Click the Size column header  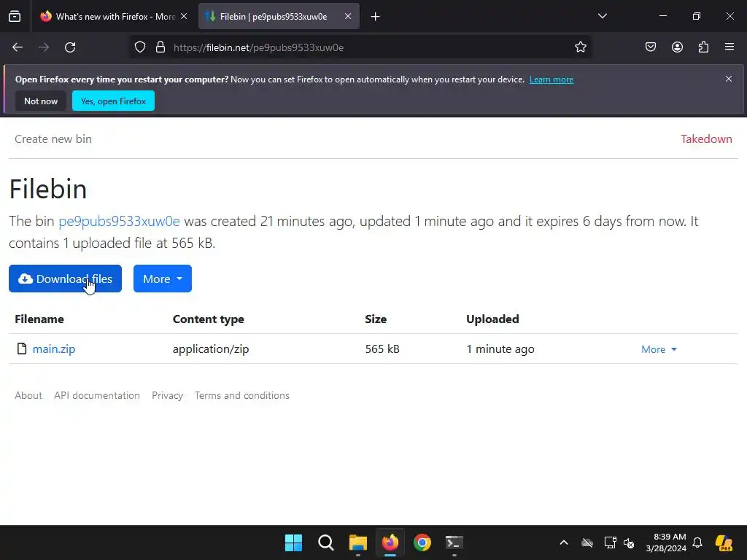tap(376, 319)
